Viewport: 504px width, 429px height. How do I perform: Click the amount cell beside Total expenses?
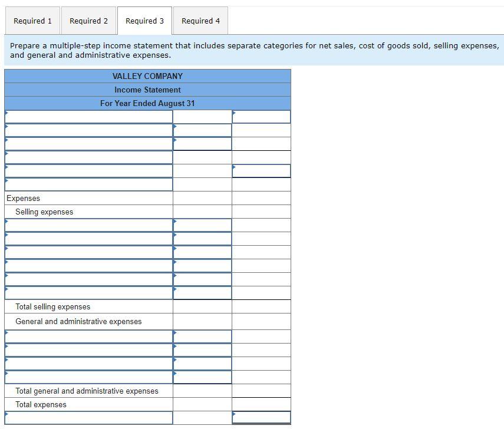click(x=202, y=404)
